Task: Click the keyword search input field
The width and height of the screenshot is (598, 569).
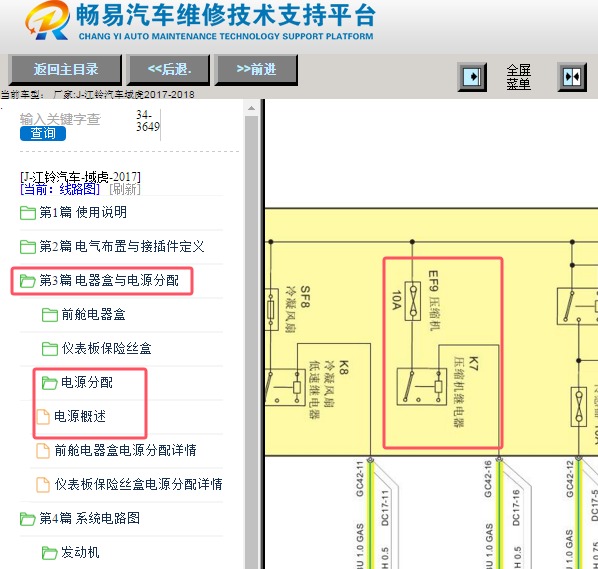Action: click(x=60, y=119)
